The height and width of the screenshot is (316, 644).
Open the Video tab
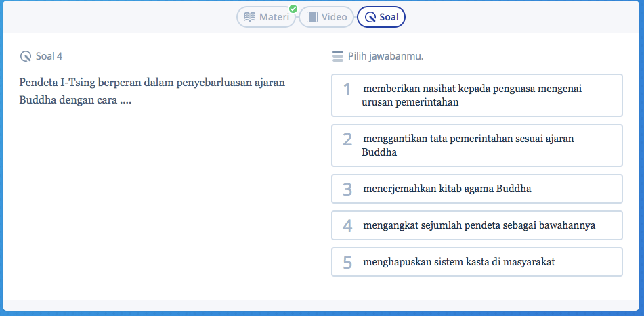326,17
